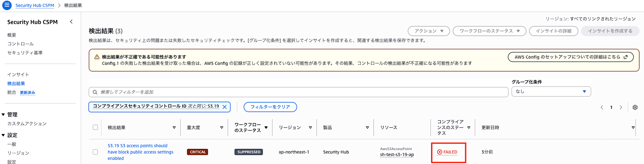Remove the S3.19 filter chip
The height and width of the screenshot is (164, 644).
225,107
